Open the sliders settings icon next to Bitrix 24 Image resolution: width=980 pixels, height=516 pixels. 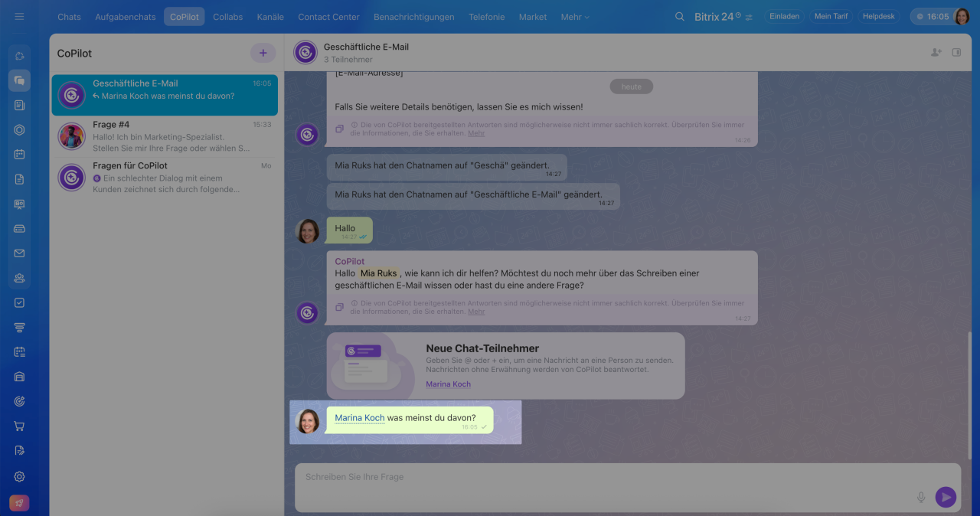click(x=749, y=17)
